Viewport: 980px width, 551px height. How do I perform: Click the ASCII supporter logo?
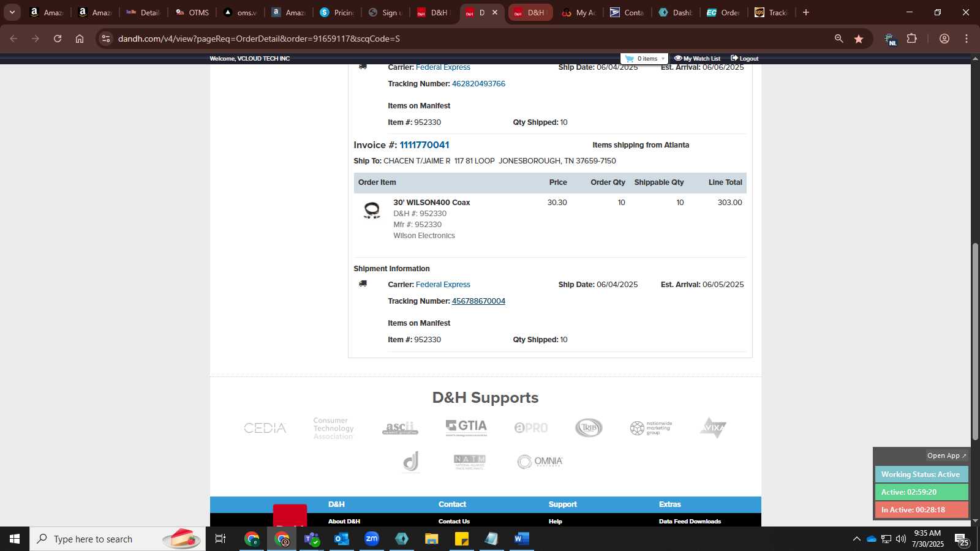[400, 428]
